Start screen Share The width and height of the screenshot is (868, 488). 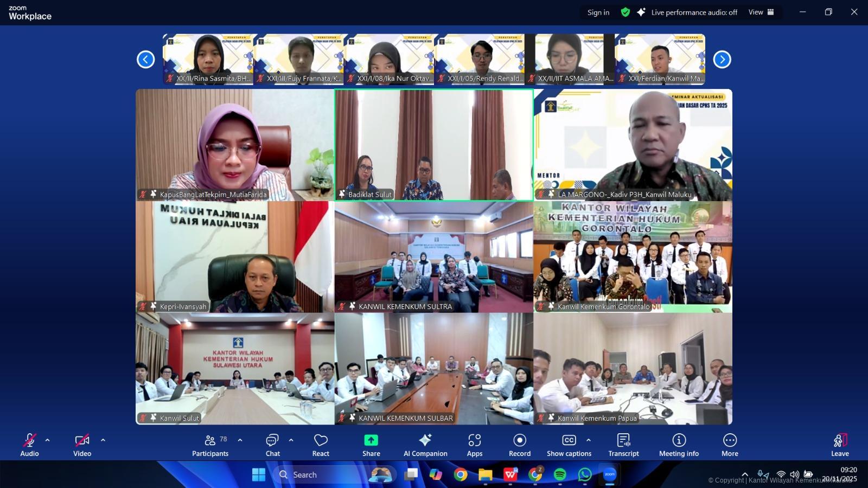(x=371, y=445)
